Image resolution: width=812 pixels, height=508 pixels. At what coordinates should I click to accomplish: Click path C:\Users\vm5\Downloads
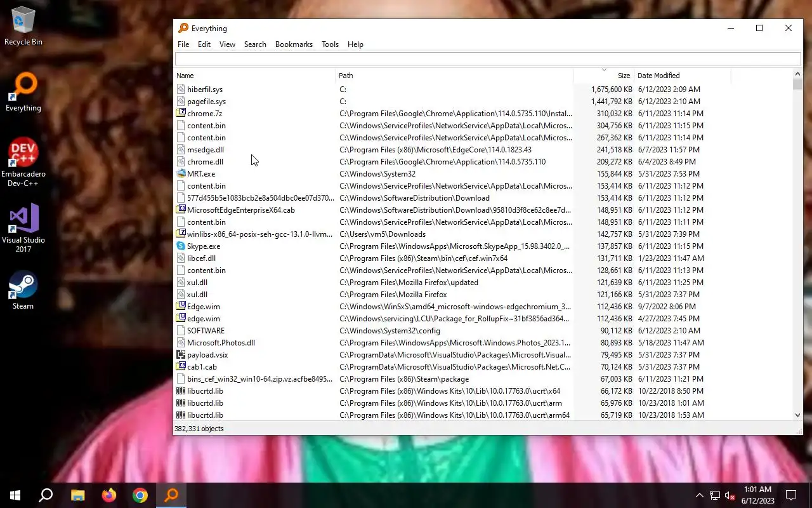(383, 234)
